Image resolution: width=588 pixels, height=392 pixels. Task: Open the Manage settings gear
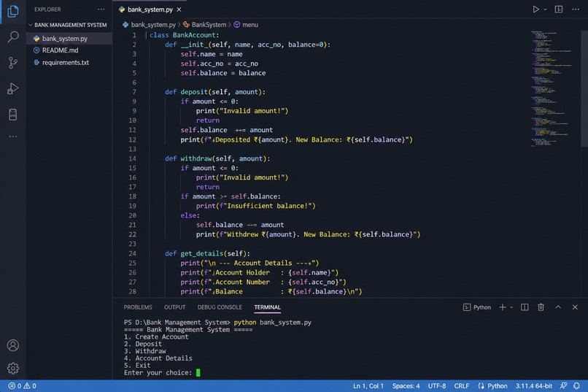(x=12, y=369)
